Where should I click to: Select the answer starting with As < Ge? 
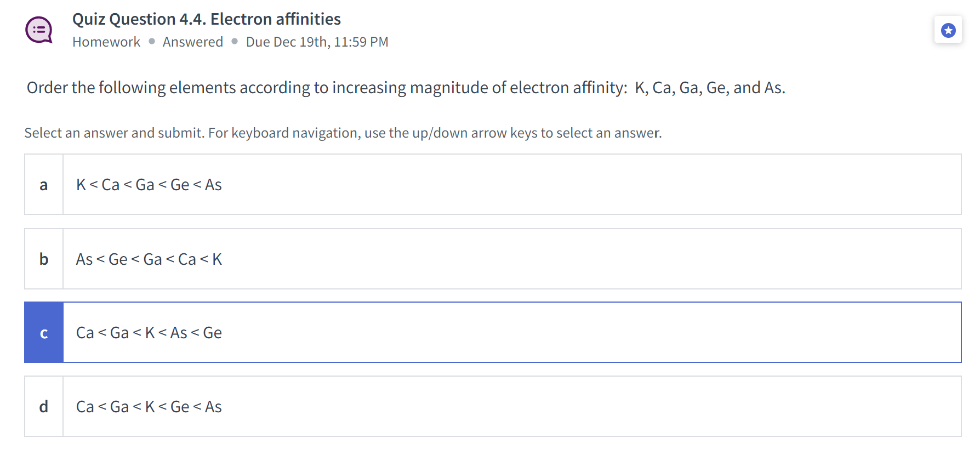pos(149,258)
